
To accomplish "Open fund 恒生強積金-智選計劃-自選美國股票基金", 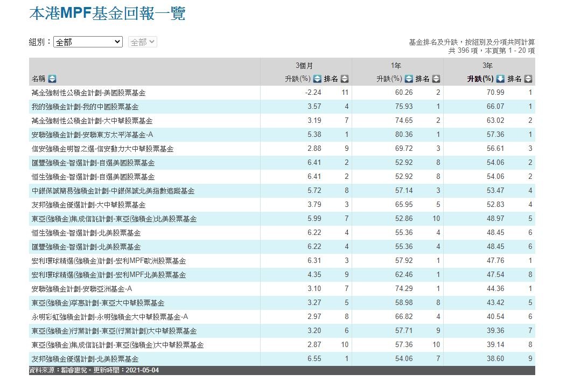I will (x=93, y=177).
